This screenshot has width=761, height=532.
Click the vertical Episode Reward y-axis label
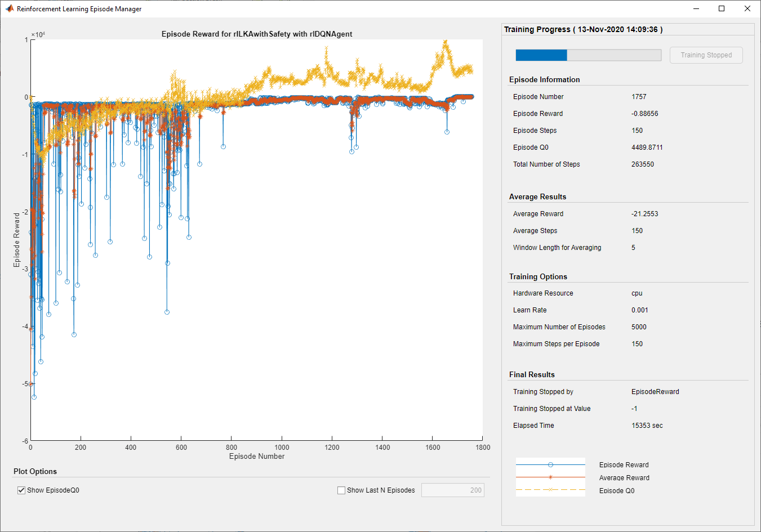(17, 240)
